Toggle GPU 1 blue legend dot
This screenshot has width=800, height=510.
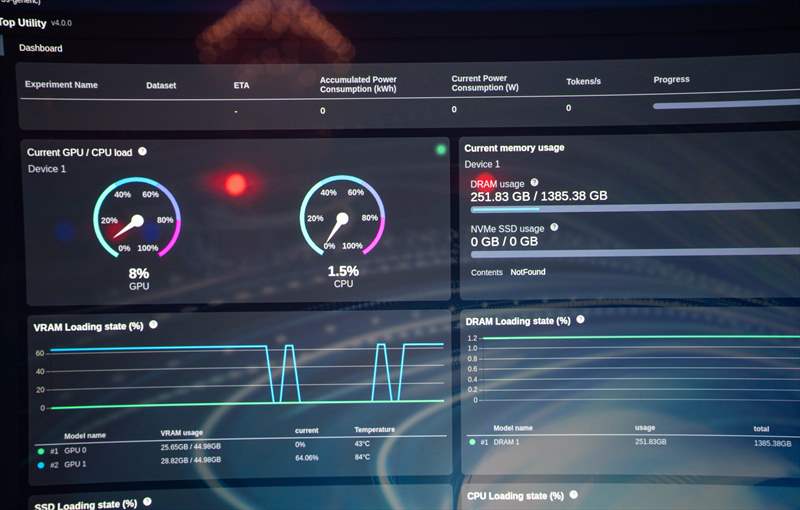click(41, 465)
